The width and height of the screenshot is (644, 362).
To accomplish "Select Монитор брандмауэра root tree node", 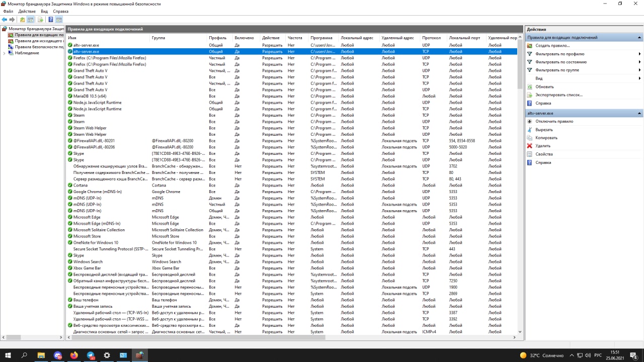I will (x=33, y=29).
